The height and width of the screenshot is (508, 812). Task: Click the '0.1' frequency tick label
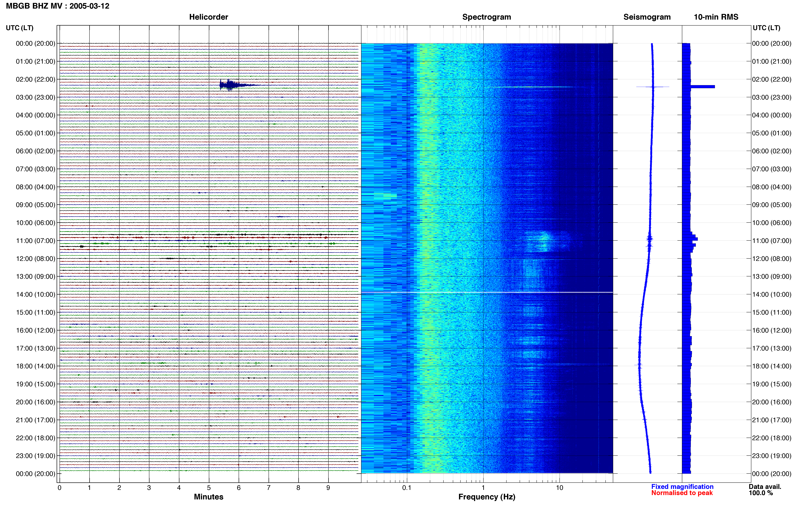click(407, 488)
